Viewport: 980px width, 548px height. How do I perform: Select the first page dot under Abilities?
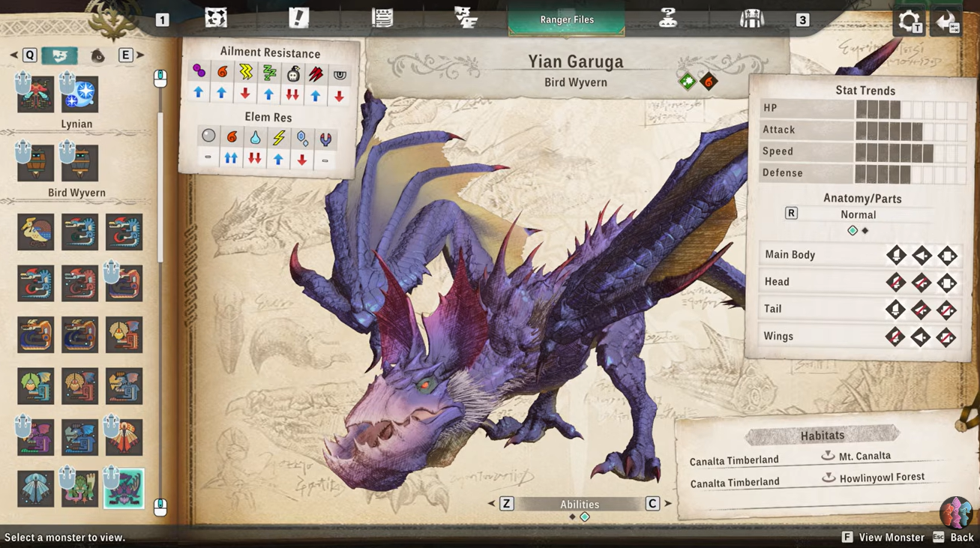point(572,517)
